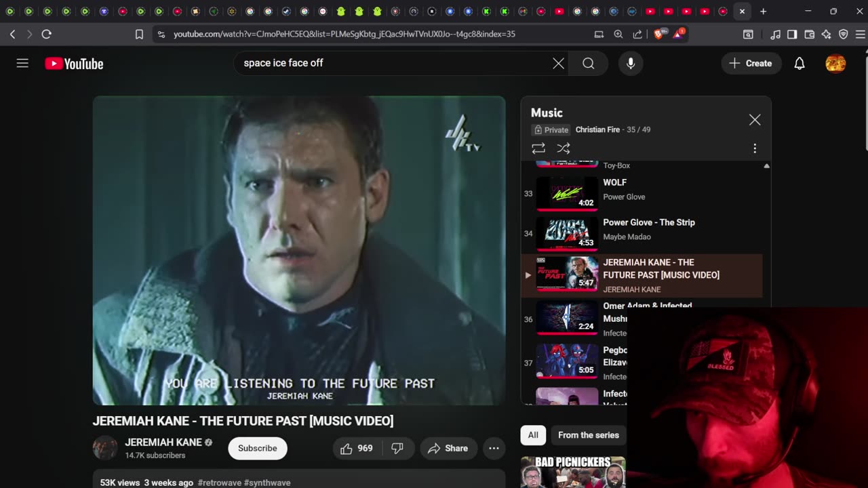This screenshot has width=868, height=488.
Task: Clear the search box with the X
Action: pyautogui.click(x=558, y=63)
